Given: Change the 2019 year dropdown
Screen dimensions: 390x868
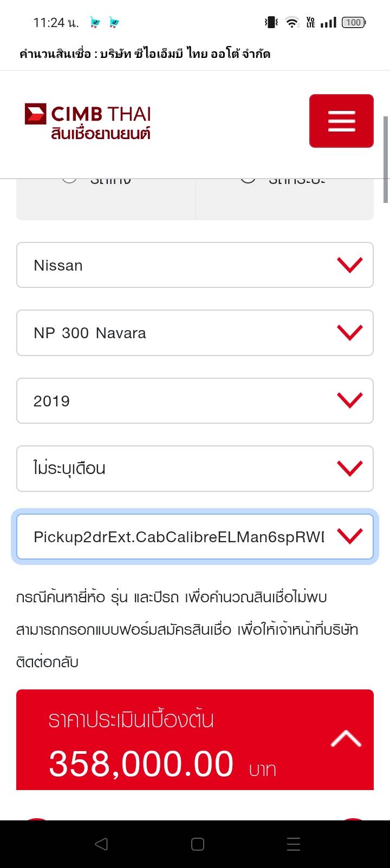Looking at the screenshot, I should (195, 401).
